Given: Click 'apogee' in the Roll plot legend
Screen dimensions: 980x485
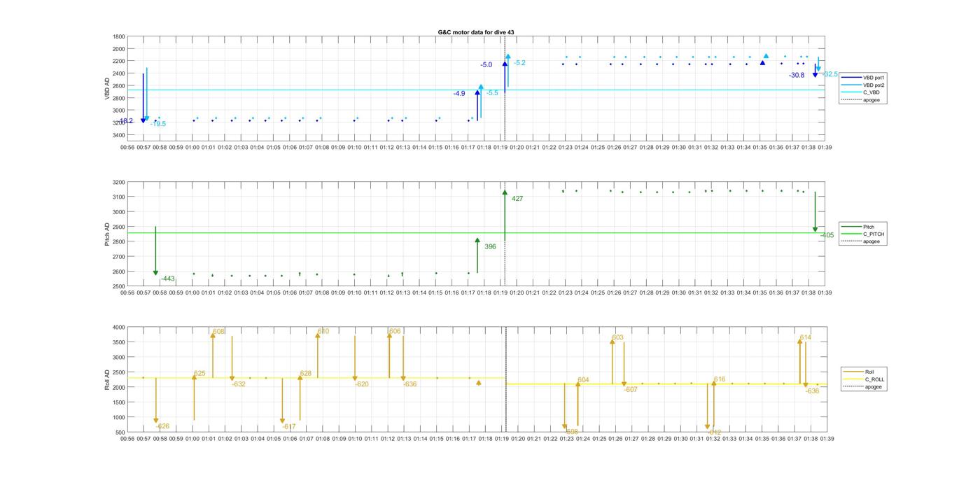Looking at the screenshot, I should (873, 386).
